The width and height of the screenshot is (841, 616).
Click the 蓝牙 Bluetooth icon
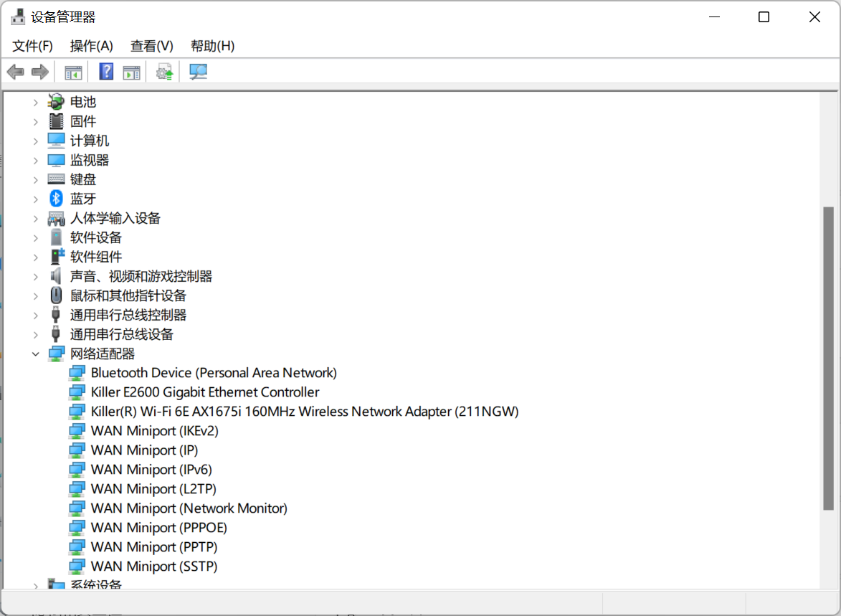click(x=56, y=199)
